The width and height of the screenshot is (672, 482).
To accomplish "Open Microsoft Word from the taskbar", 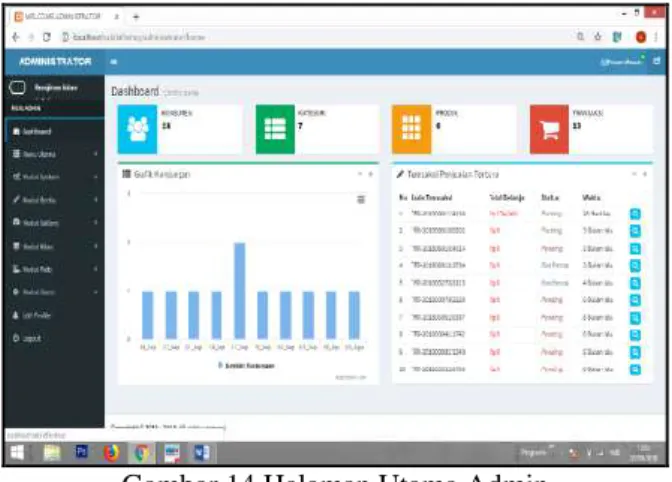I will (201, 453).
